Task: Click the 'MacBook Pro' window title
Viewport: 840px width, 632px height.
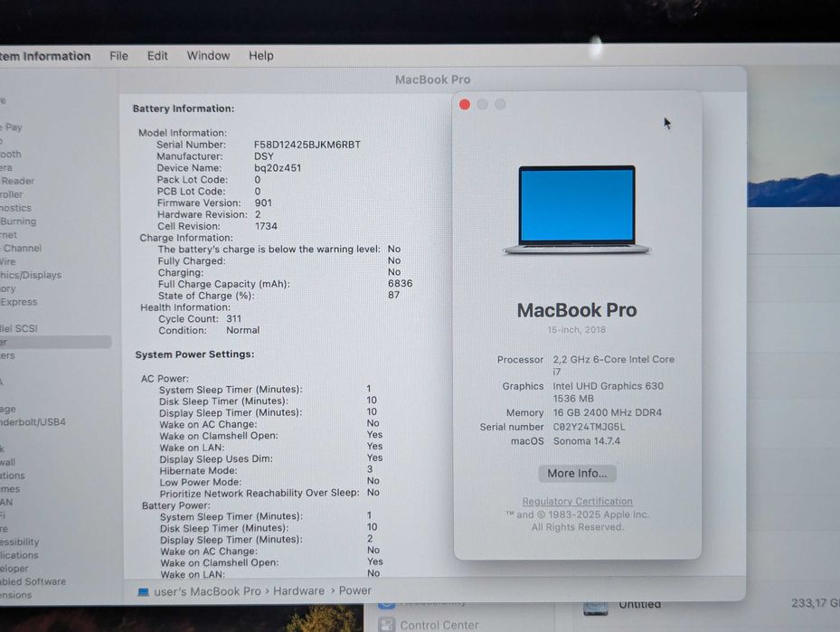Action: pyautogui.click(x=433, y=80)
